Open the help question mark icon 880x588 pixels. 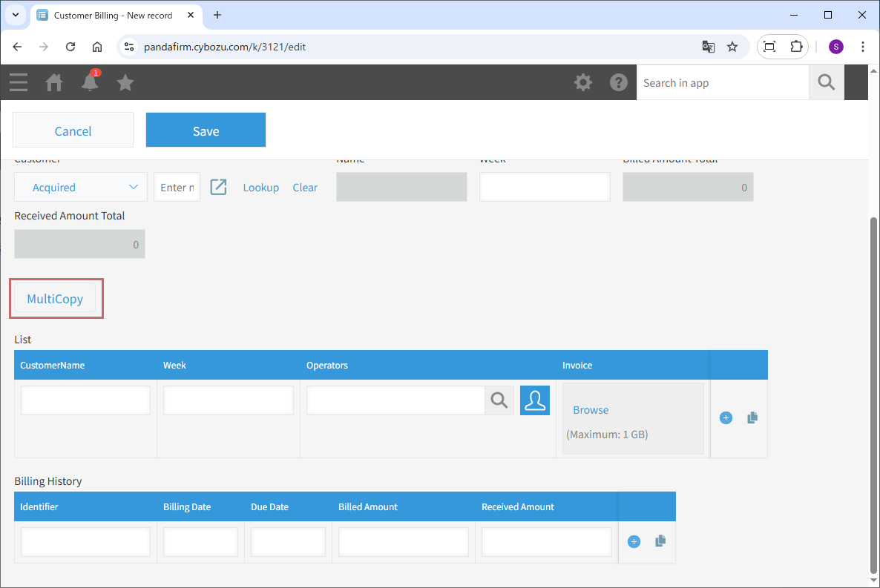[619, 82]
